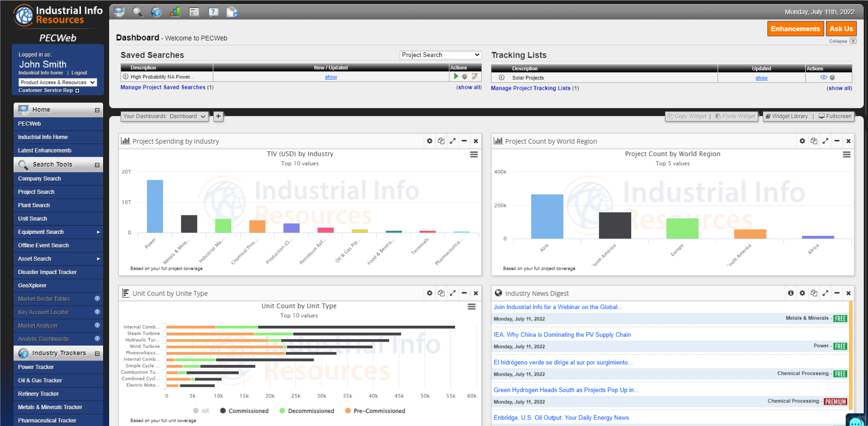Open Latest Enhancements in sidebar
This screenshot has height=426, width=868.
click(58, 150)
